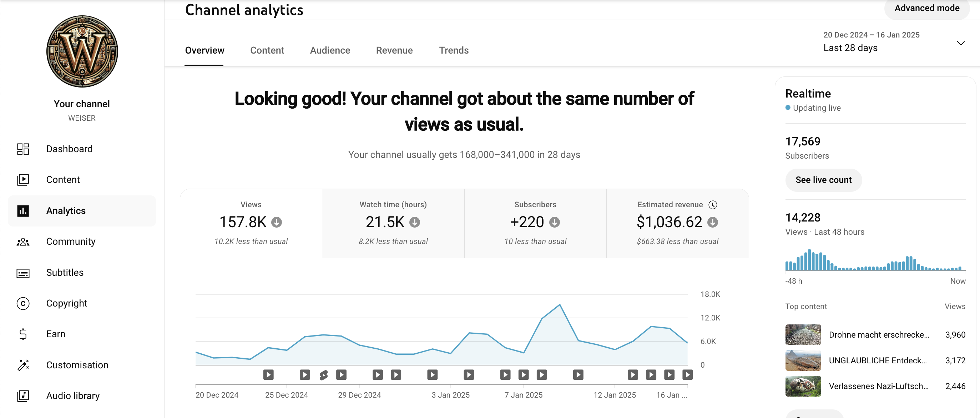Select the Analytics bar-chart icon in sidebar
Image resolution: width=980 pixels, height=418 pixels.
pyautogui.click(x=23, y=210)
